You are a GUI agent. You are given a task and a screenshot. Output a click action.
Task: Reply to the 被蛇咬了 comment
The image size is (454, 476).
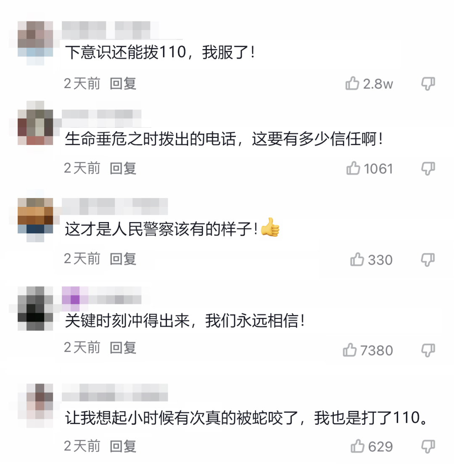123,446
